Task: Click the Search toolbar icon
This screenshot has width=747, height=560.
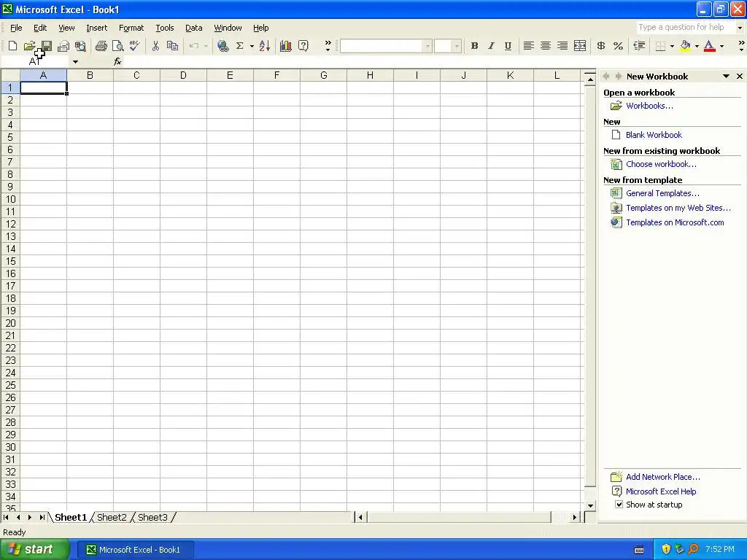Action: click(80, 46)
